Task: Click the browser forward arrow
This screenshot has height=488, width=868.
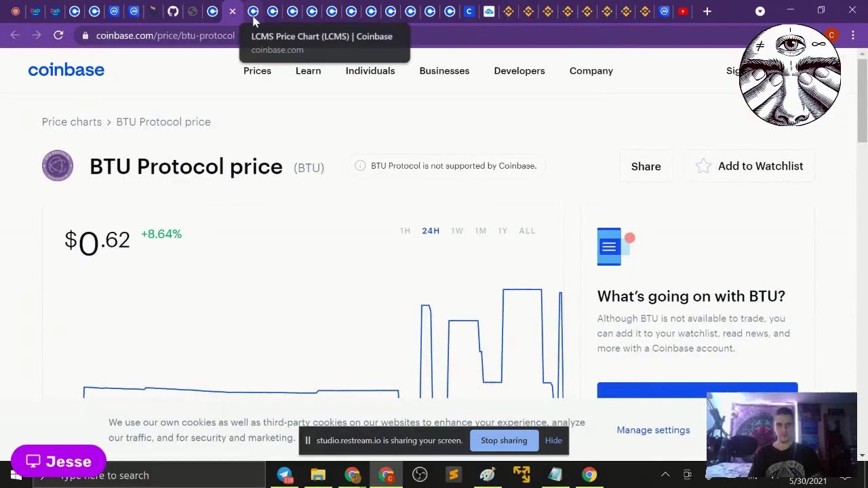Action: pos(37,35)
